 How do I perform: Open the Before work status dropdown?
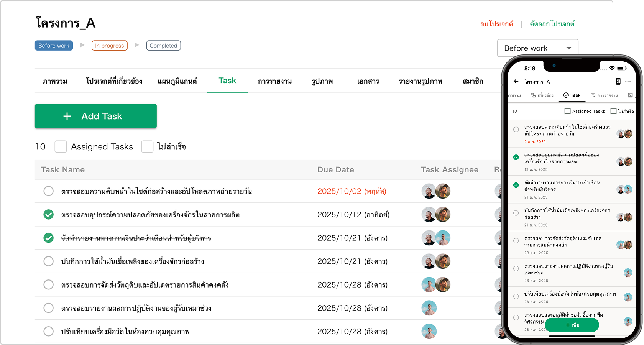click(x=537, y=48)
